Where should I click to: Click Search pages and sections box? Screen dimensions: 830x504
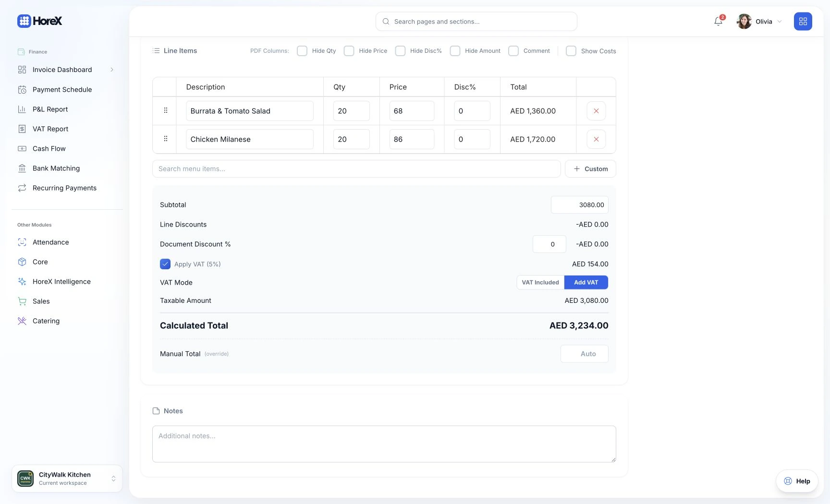point(476,22)
